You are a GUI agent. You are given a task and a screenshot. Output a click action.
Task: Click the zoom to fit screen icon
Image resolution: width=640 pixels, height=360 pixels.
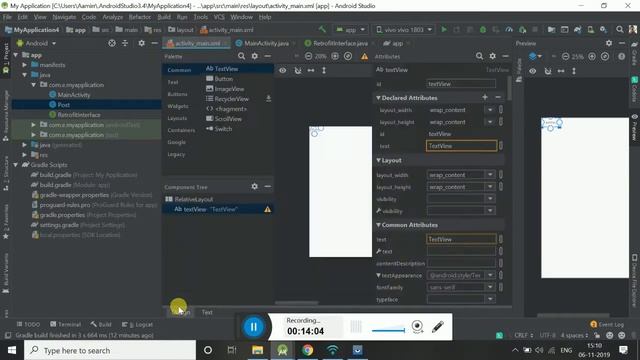point(348,56)
